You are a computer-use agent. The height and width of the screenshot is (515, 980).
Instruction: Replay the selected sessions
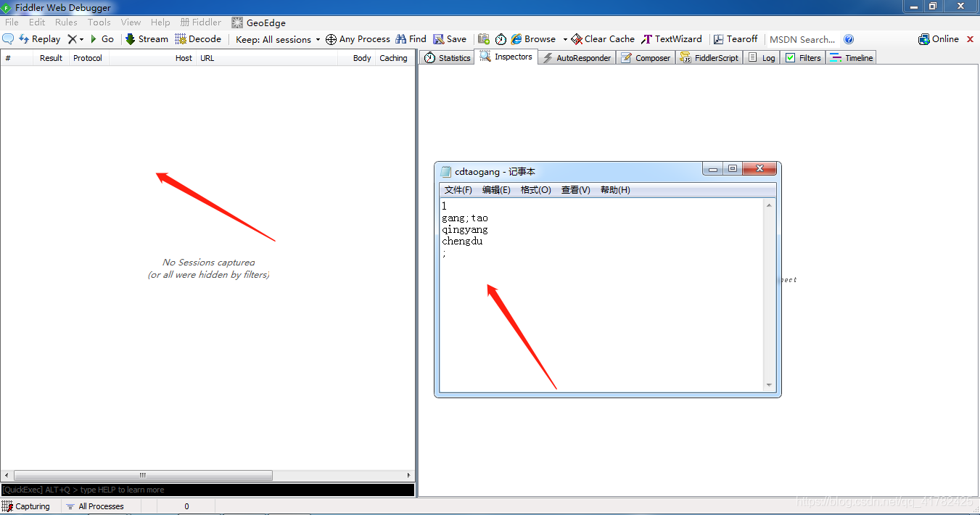(x=40, y=39)
